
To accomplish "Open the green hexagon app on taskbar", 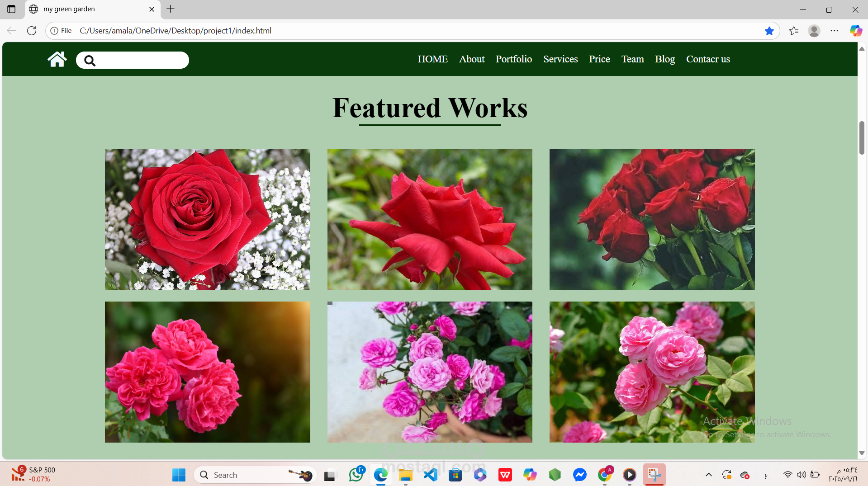I will (555, 475).
